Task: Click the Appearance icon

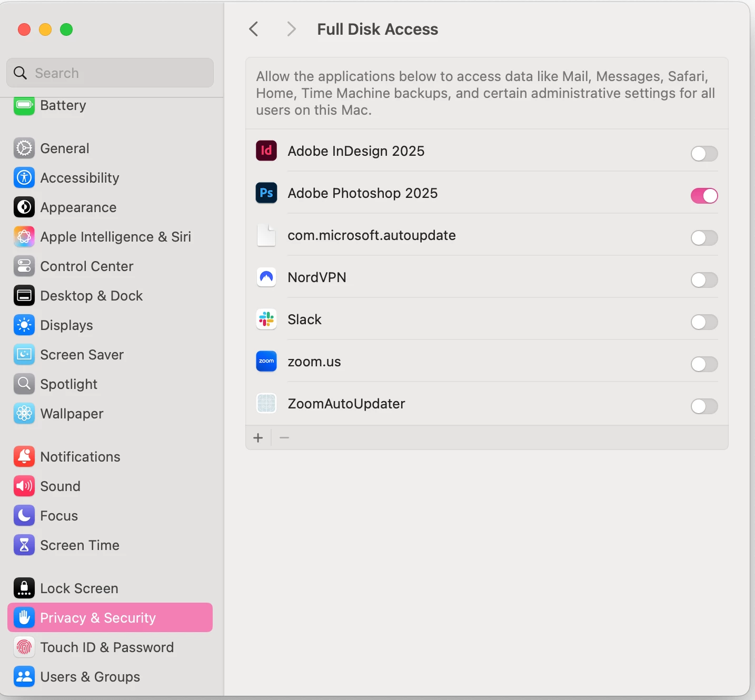Action: (x=24, y=207)
